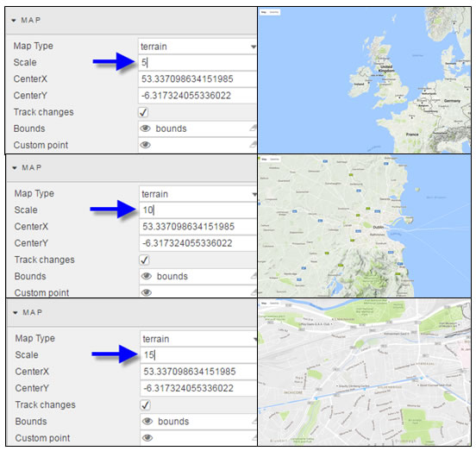476x451 pixels.
Task: Click Custom point eye icon in Scale 5 panel
Action: [145, 145]
